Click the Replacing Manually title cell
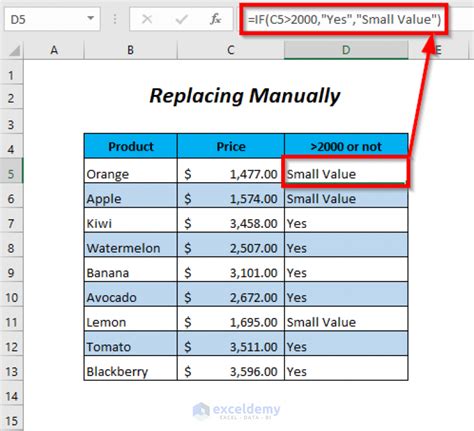This screenshot has height=431, width=474. (x=245, y=96)
